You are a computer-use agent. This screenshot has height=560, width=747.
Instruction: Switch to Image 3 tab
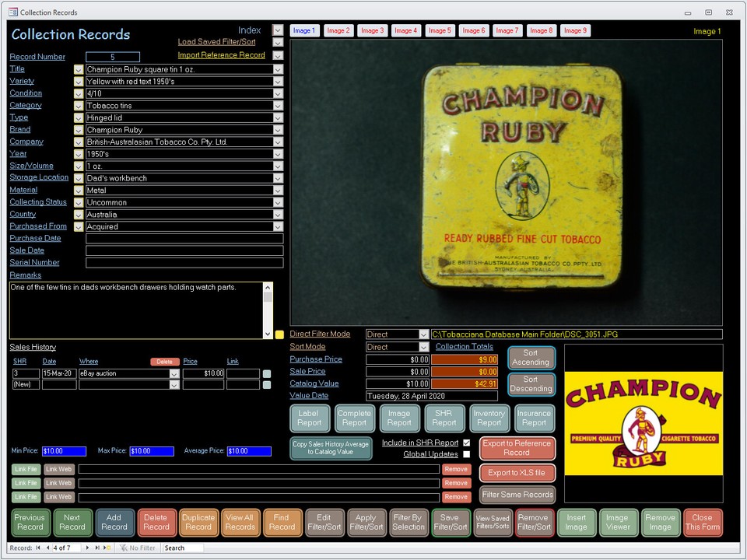(x=372, y=30)
